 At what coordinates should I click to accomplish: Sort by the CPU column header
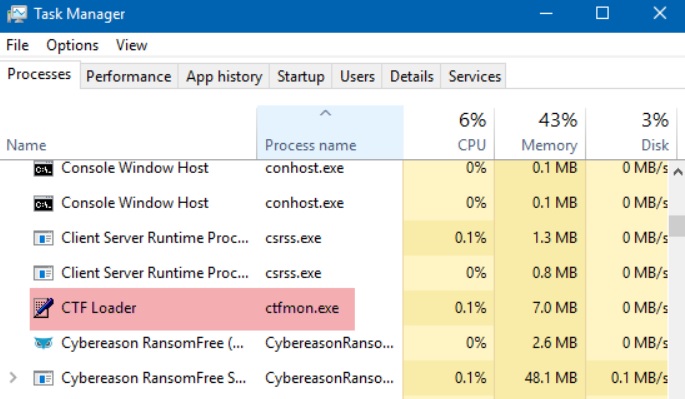(x=449, y=133)
